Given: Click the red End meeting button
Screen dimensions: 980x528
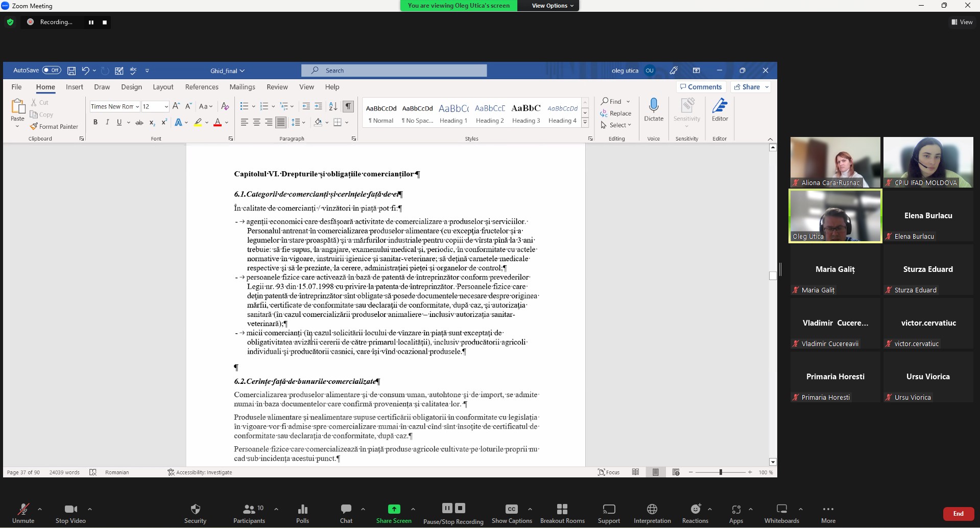Looking at the screenshot, I should click(958, 514).
